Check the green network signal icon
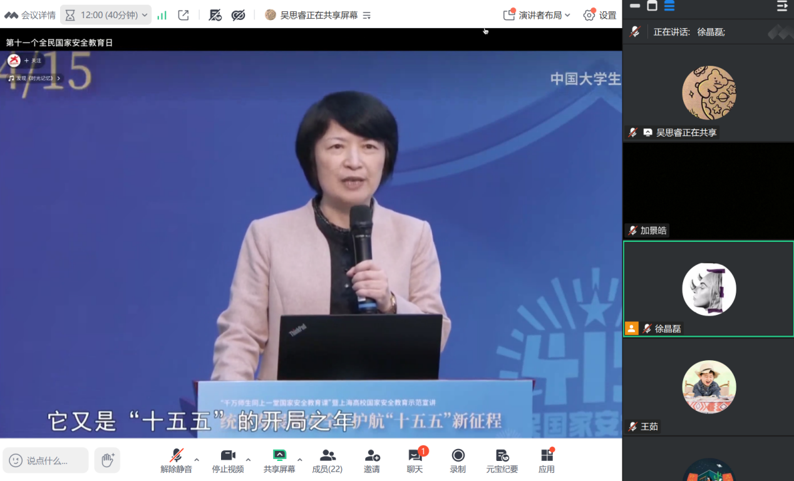This screenshot has height=481, width=794. pos(162,15)
